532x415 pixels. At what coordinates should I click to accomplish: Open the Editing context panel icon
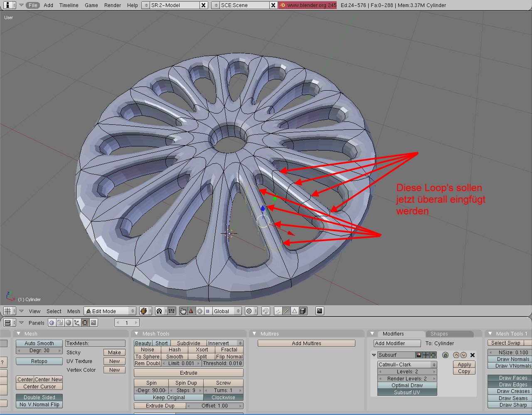point(85,323)
